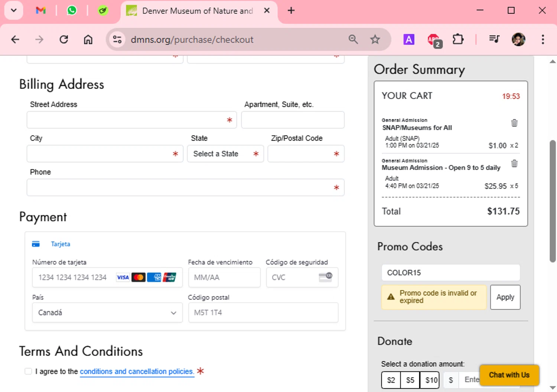
Task: Click the blue credit card icon
Action: [x=36, y=244]
